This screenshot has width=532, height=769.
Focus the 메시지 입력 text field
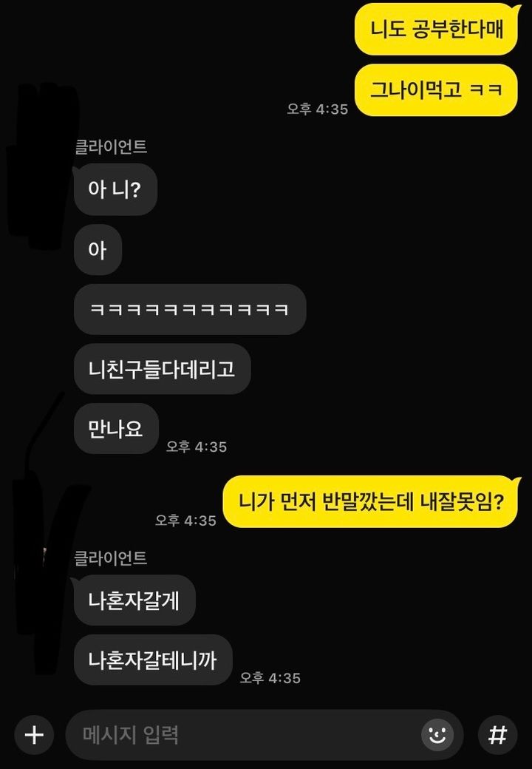[264, 735]
